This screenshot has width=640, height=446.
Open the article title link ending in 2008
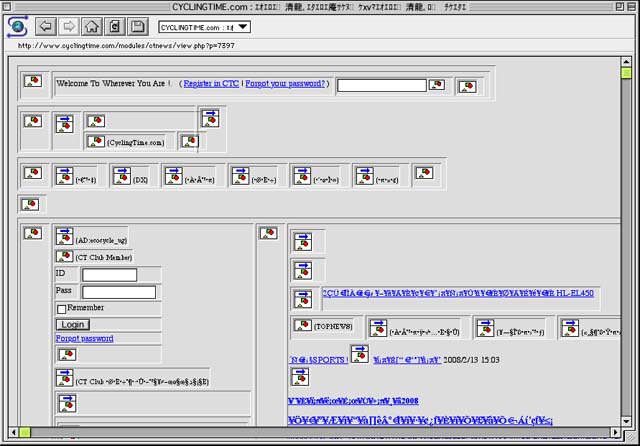(x=353, y=401)
